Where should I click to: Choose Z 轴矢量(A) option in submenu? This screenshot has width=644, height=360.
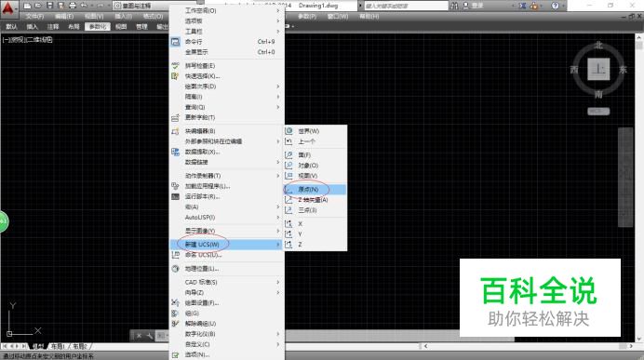point(315,199)
